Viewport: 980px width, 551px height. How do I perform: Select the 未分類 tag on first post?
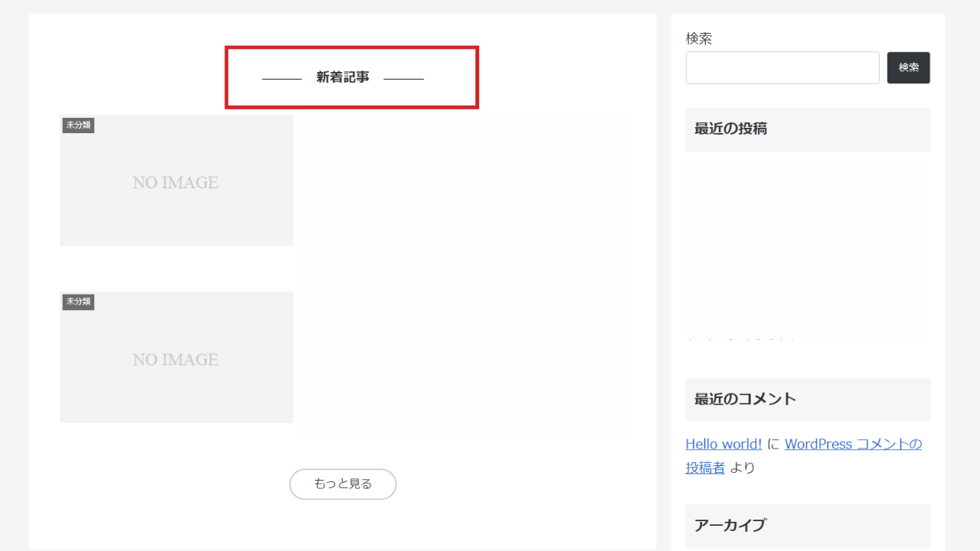[x=78, y=125]
